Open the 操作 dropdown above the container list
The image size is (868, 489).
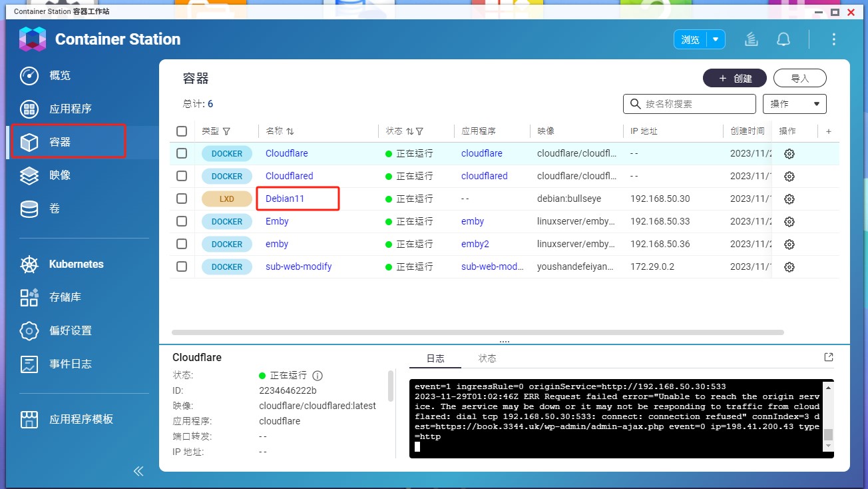[794, 103]
